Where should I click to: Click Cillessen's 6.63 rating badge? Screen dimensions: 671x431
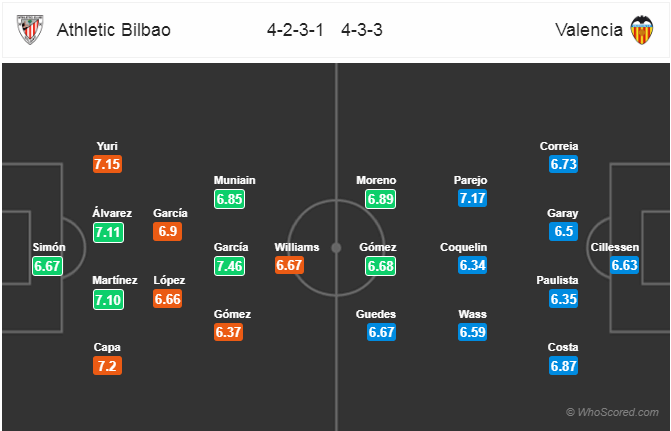(x=624, y=265)
